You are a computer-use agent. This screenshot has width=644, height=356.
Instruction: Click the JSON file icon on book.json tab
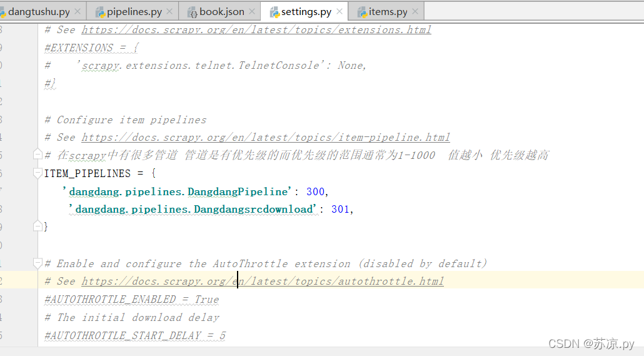(x=192, y=13)
